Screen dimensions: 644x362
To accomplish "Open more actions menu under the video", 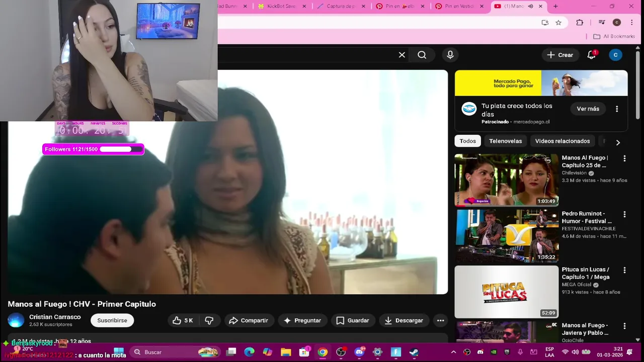I will [441, 320].
